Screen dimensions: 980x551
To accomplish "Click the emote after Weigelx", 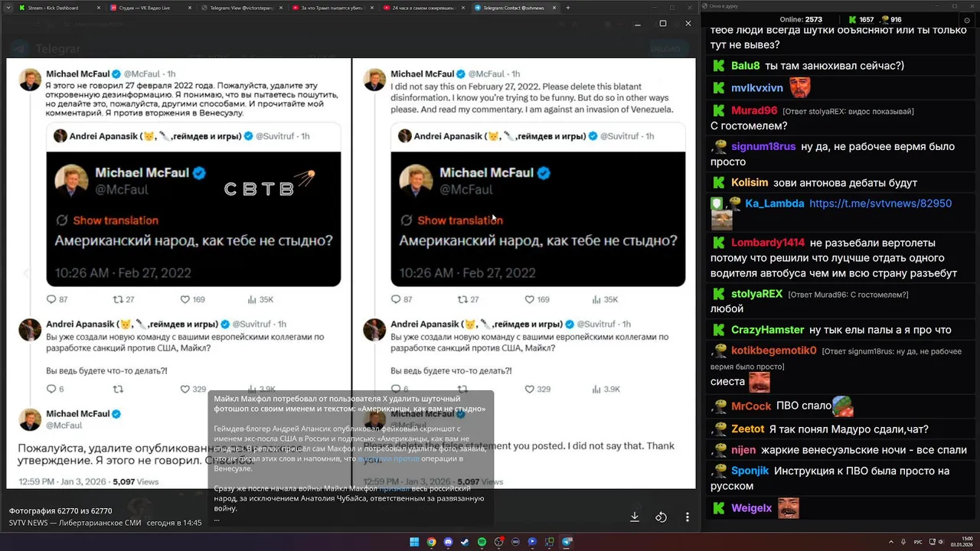I will tap(789, 507).
